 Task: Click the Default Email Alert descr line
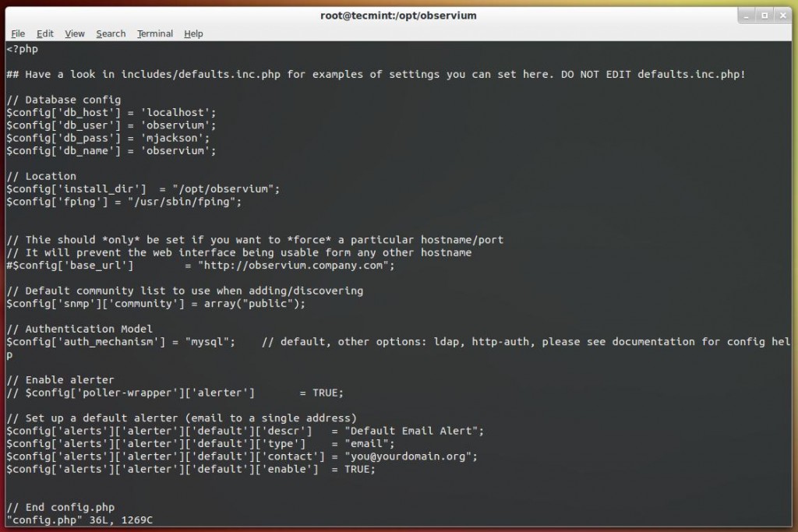pyautogui.click(x=234, y=430)
